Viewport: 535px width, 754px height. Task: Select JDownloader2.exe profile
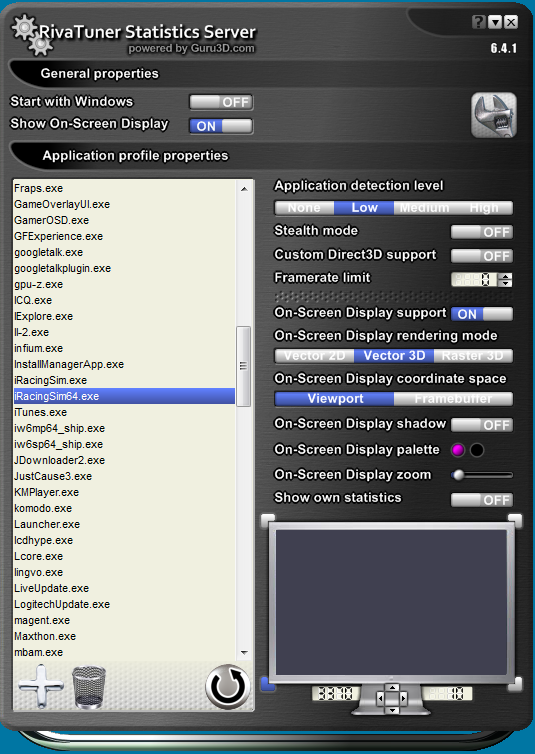click(x=124, y=460)
